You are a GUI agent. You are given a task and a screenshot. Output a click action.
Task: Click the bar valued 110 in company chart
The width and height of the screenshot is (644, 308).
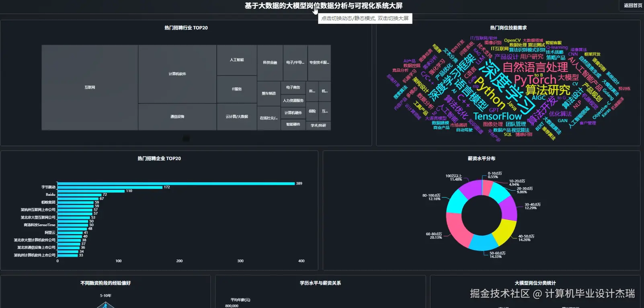91,191
